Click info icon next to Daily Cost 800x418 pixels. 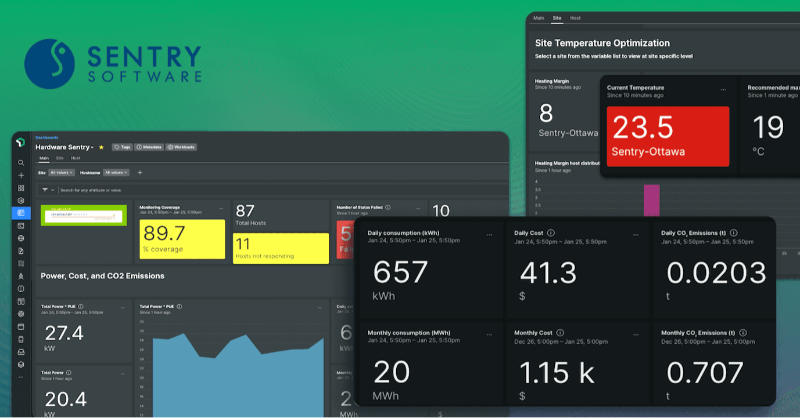click(x=551, y=233)
